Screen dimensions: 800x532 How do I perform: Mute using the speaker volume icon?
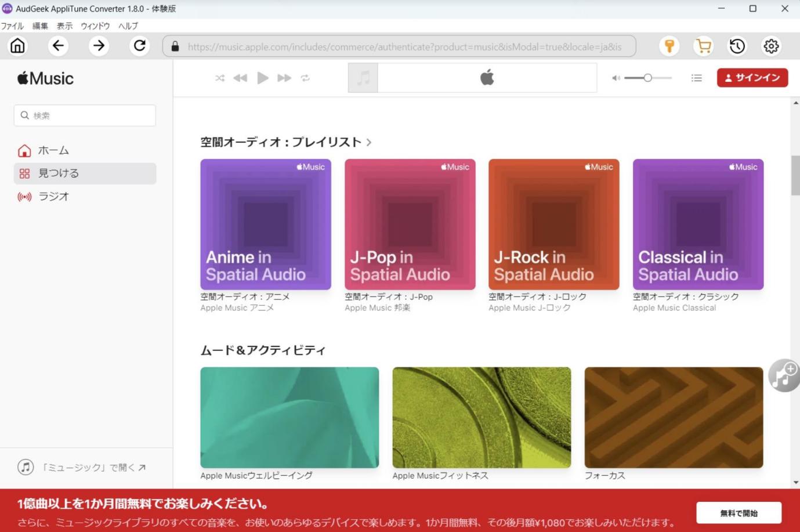(x=616, y=78)
